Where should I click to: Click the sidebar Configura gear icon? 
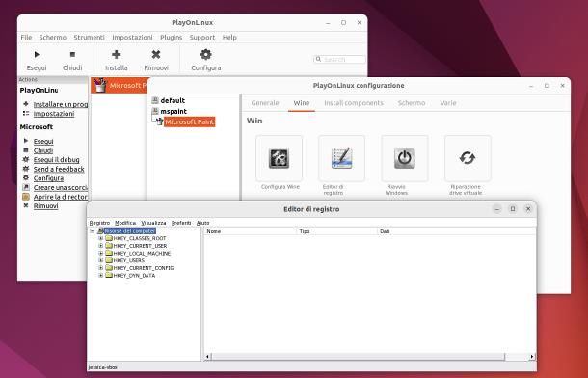26,178
